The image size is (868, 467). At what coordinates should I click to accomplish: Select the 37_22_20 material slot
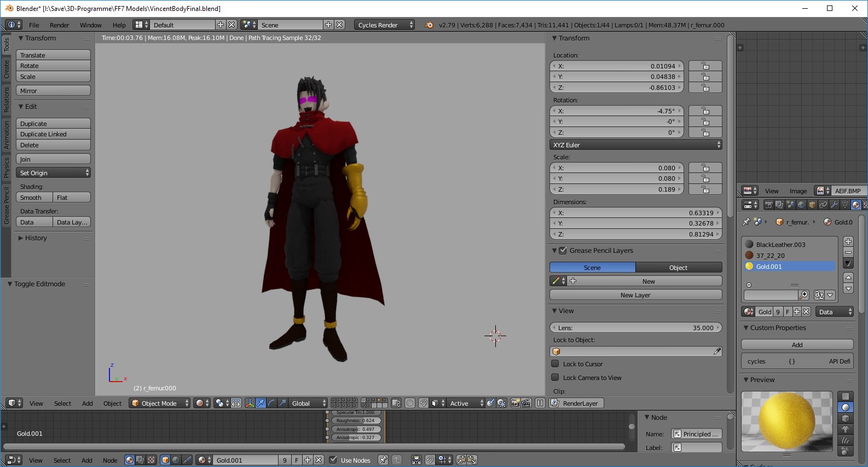[x=790, y=256]
